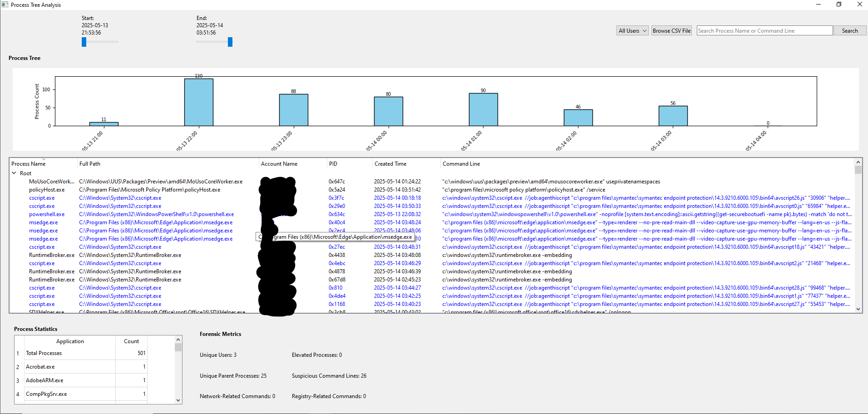Sort by the Process Name column header
Viewport: 868px width, 414px height.
pyautogui.click(x=29, y=164)
